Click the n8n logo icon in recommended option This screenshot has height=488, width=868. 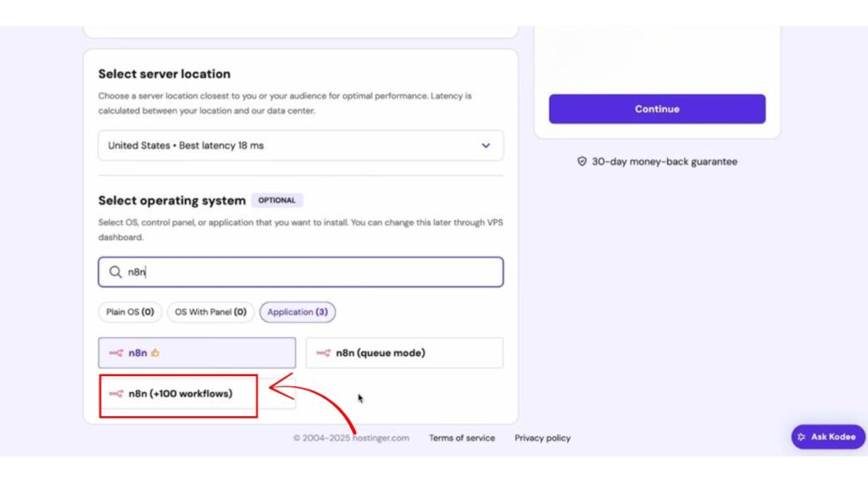(116, 353)
